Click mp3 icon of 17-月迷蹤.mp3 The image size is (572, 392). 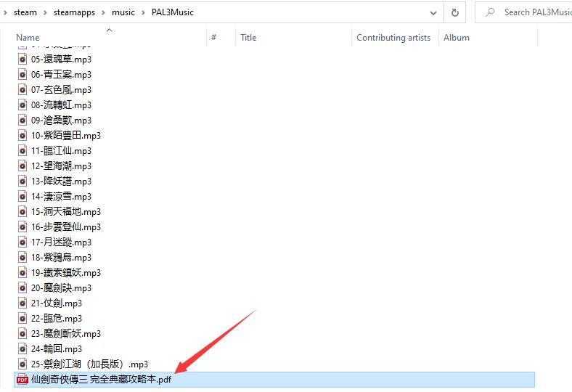coord(23,242)
